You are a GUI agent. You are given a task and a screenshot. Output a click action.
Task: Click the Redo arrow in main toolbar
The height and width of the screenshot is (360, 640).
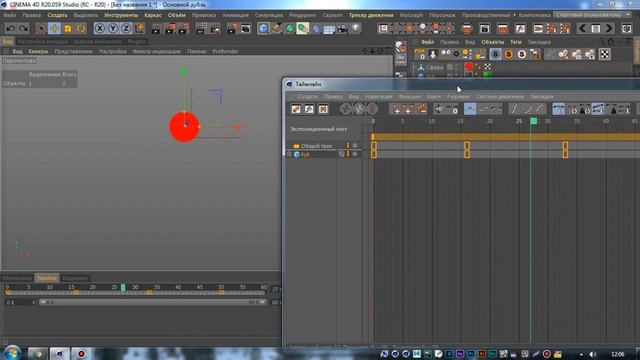click(x=24, y=28)
